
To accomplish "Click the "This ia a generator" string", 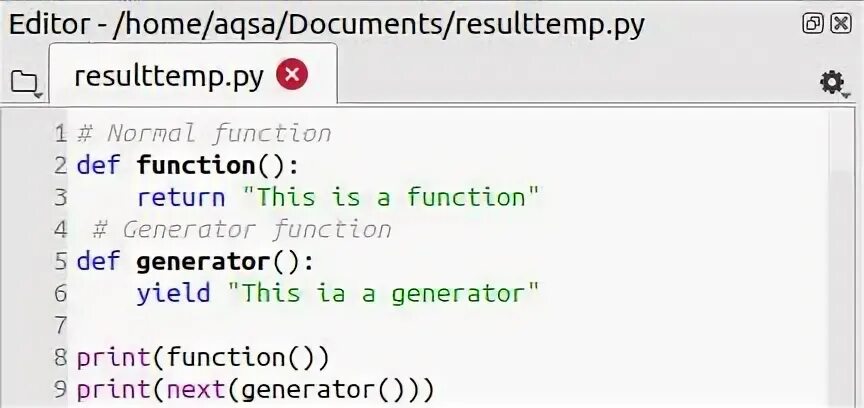I will point(384,293).
